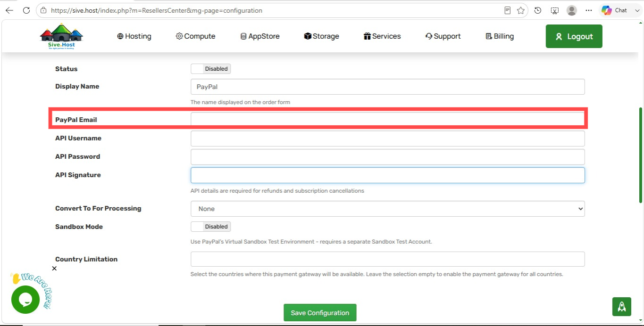This screenshot has width=644, height=326.
Task: Open the Compute menu
Action: pos(195,36)
